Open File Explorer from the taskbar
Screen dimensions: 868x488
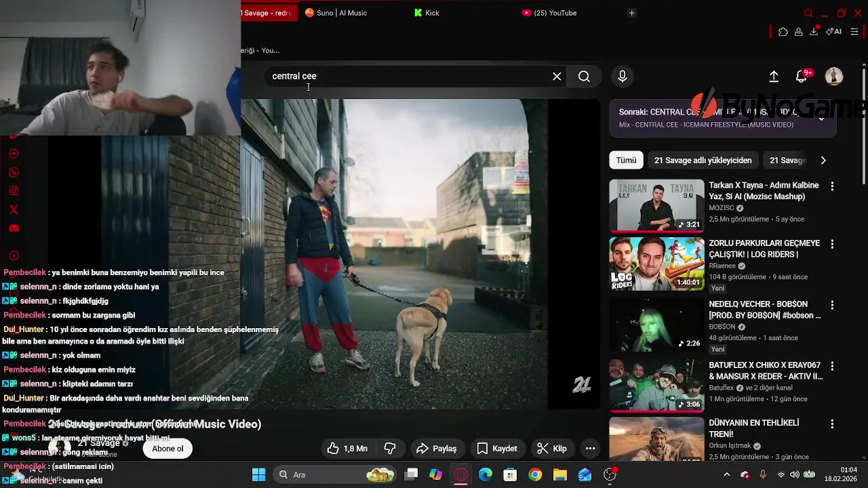coord(560,474)
